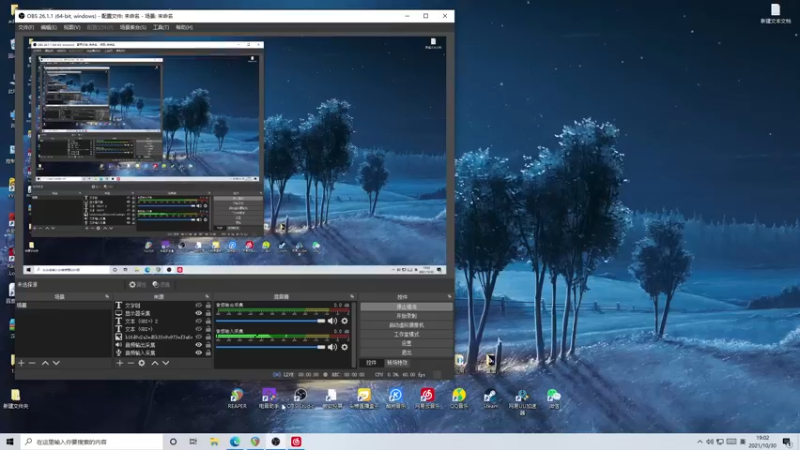The image size is (800, 450).
Task: Toggle visibility of 音频输入采集 source
Action: pyautogui.click(x=198, y=353)
